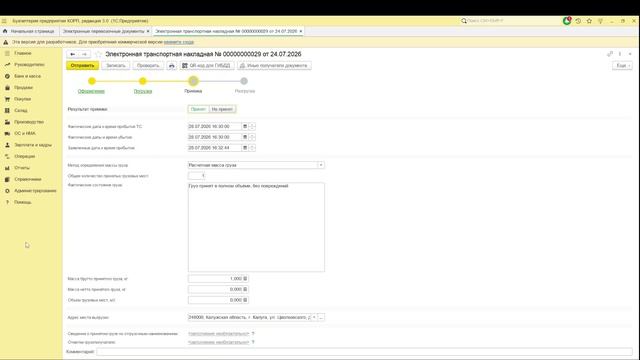
Task: Close the Электронные перевозочные документы tab
Action: click(x=148, y=31)
